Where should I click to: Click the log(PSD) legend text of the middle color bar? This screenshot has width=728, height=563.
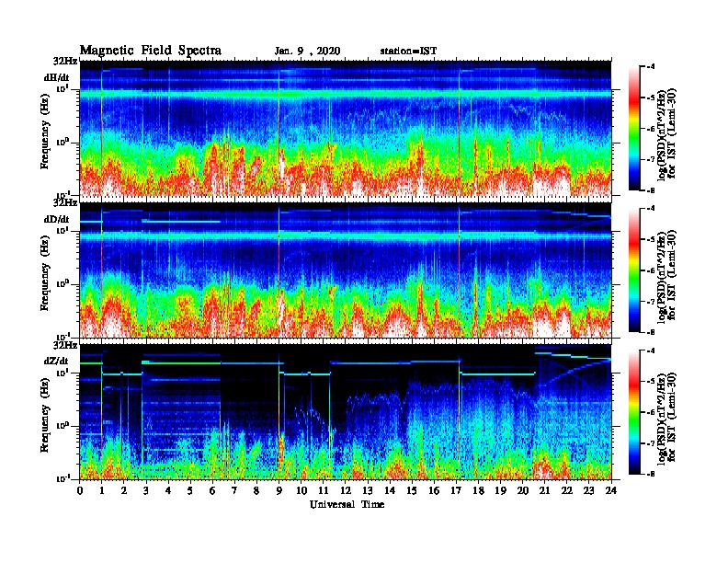(x=666, y=277)
